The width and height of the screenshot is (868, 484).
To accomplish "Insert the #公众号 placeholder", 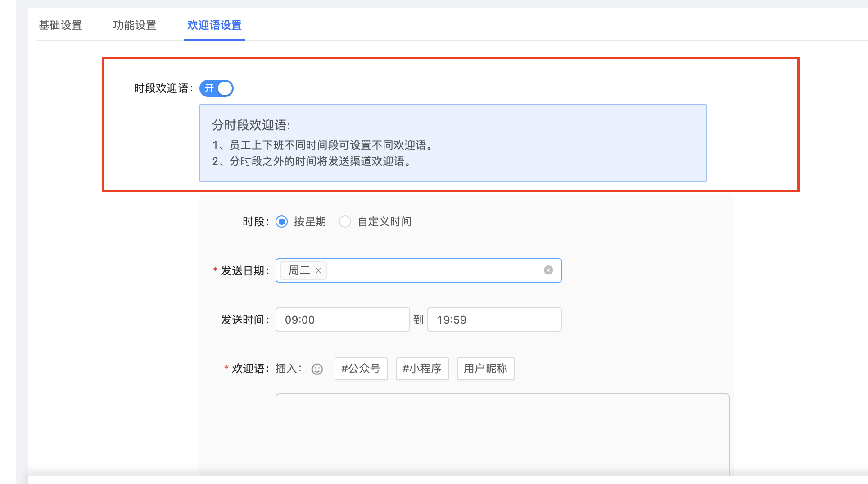I will click(361, 369).
